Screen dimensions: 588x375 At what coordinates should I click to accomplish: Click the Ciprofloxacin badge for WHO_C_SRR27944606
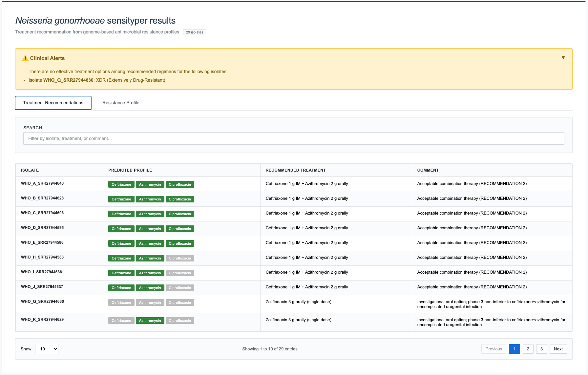coord(180,214)
